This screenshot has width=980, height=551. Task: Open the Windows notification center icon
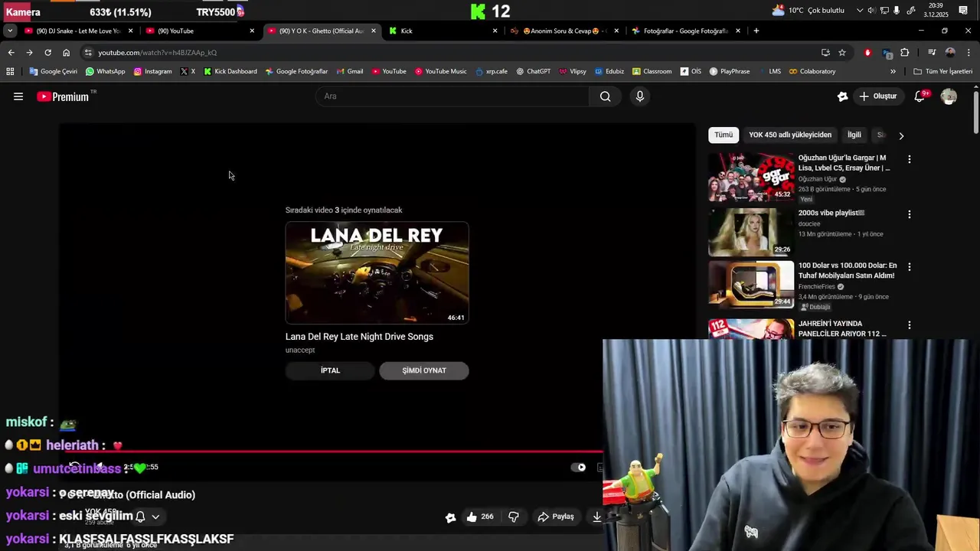point(963,11)
